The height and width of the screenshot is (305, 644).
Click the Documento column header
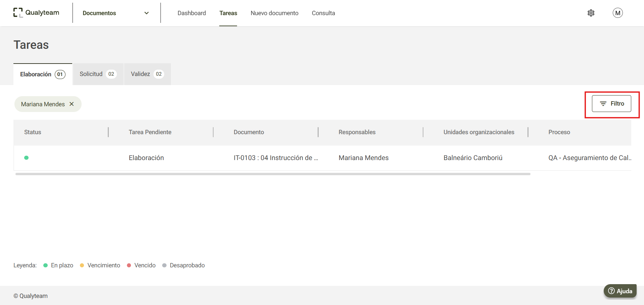(249, 132)
